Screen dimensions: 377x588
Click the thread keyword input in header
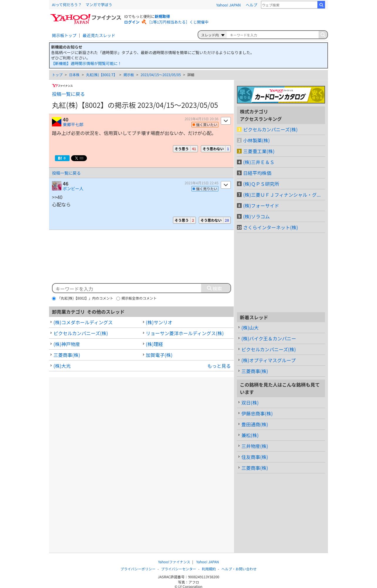[x=272, y=35]
